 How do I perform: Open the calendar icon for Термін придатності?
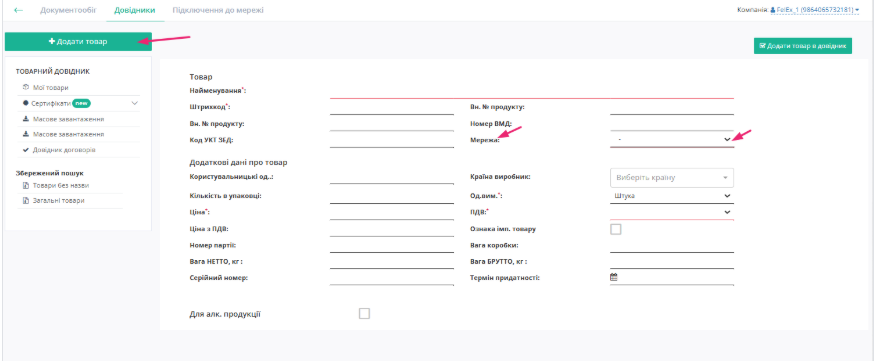pyautogui.click(x=613, y=276)
